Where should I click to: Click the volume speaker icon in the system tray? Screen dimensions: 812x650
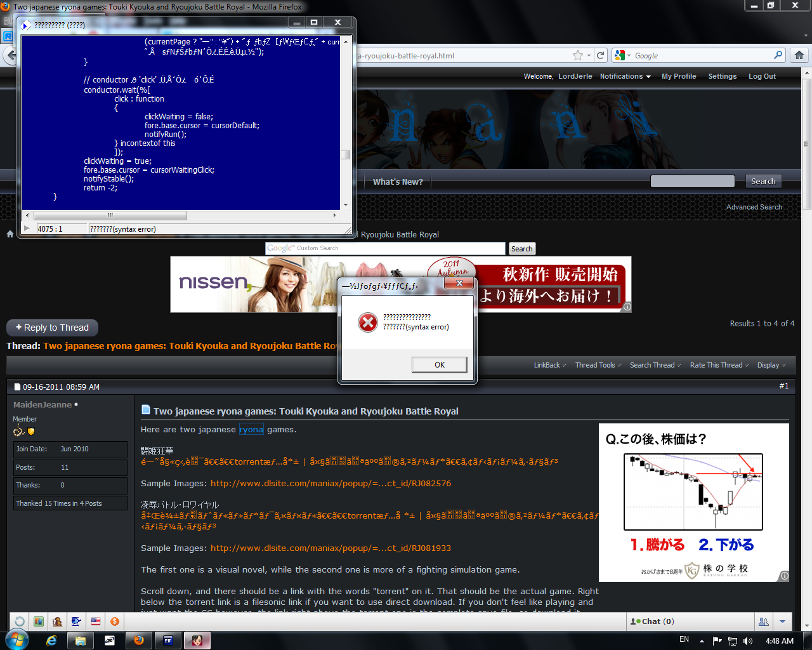748,641
